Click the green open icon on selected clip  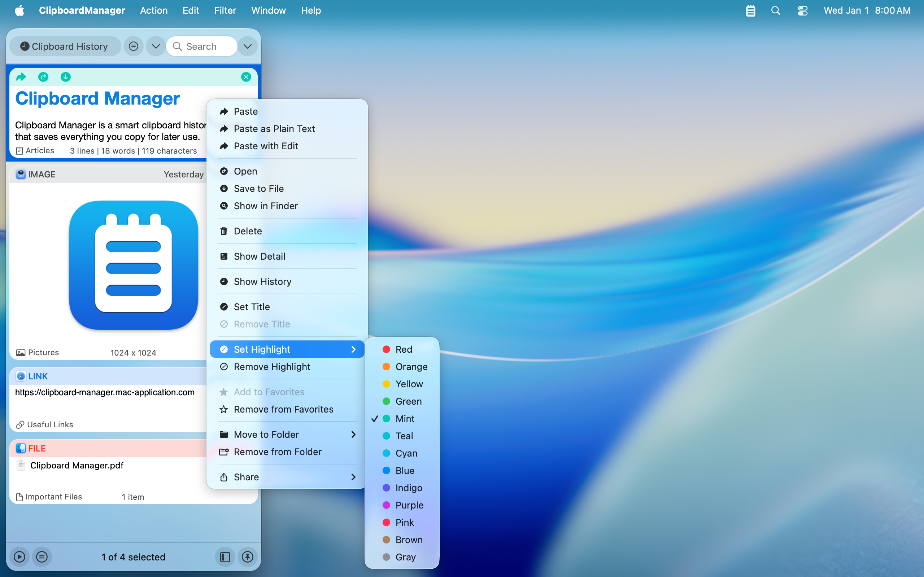tap(43, 77)
